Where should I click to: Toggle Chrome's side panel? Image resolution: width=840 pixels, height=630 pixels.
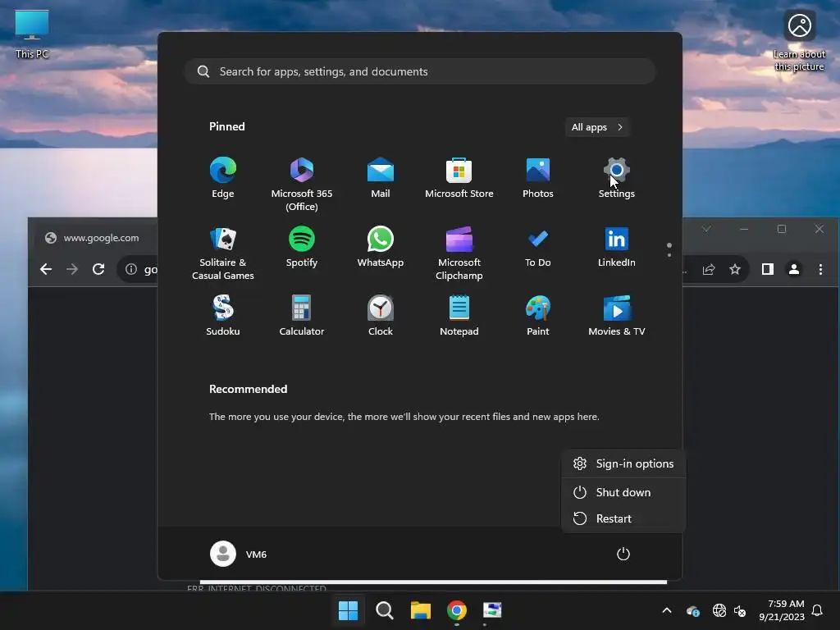coord(768,269)
